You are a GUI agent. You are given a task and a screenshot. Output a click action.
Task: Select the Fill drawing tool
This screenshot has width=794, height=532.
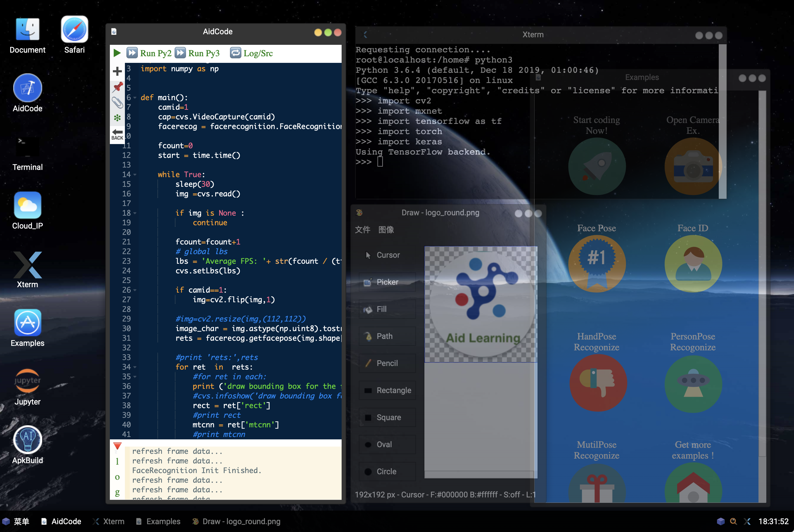click(x=387, y=309)
